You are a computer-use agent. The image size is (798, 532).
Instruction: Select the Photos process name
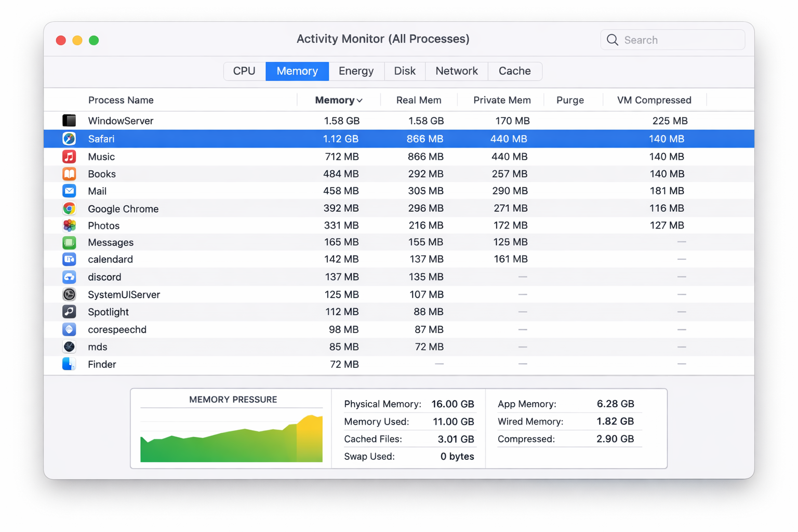point(104,225)
